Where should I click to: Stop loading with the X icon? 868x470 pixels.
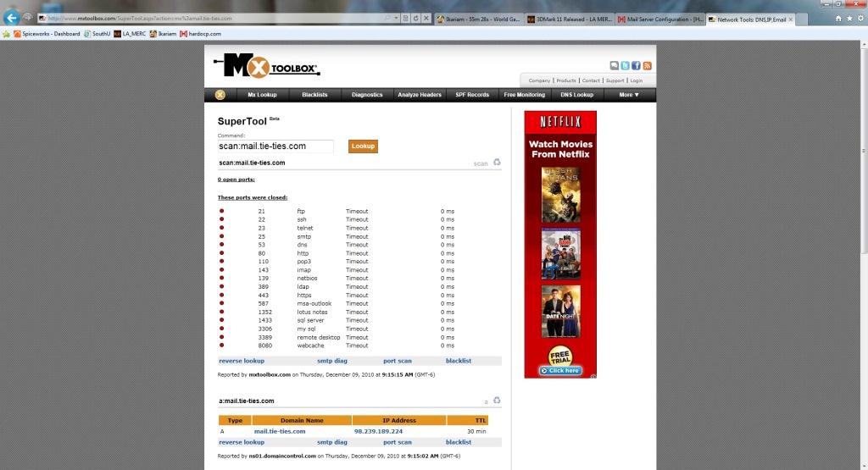pyautogui.click(x=426, y=19)
